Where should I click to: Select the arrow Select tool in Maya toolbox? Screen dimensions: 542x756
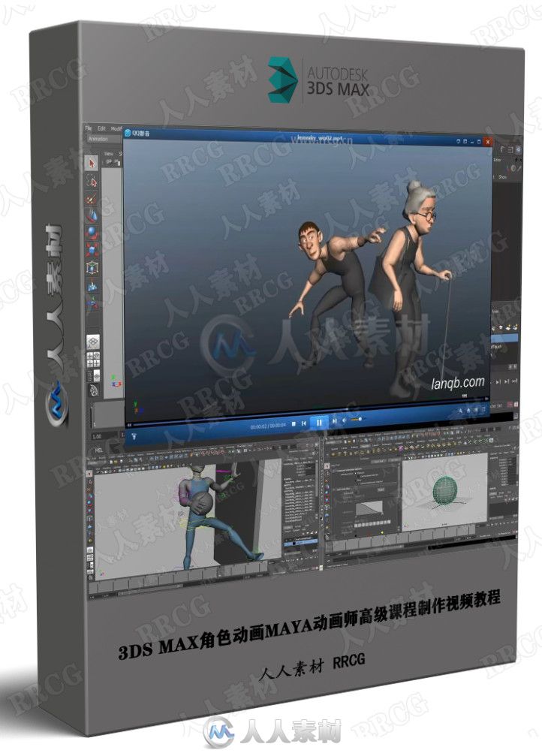coord(93,163)
